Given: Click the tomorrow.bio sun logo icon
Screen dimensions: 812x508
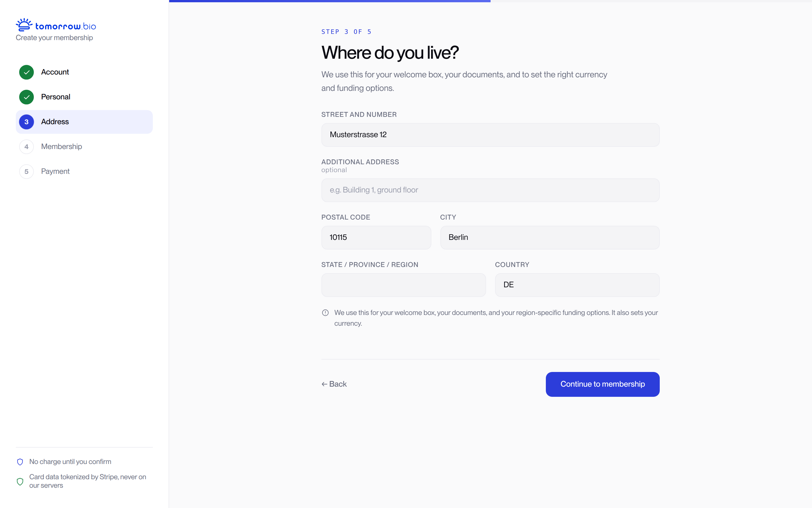Looking at the screenshot, I should pyautogui.click(x=24, y=25).
